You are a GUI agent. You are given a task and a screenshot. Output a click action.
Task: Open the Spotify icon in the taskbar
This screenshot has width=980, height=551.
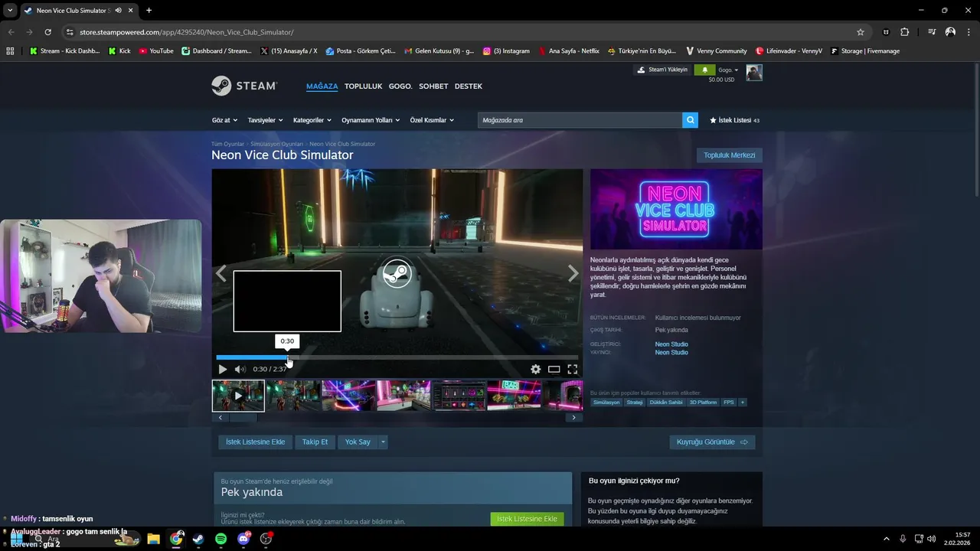pyautogui.click(x=220, y=539)
